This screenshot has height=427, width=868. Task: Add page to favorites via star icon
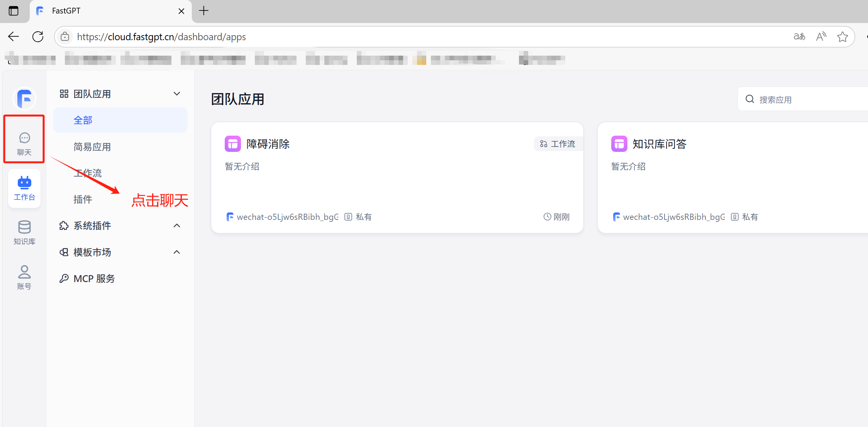click(843, 36)
